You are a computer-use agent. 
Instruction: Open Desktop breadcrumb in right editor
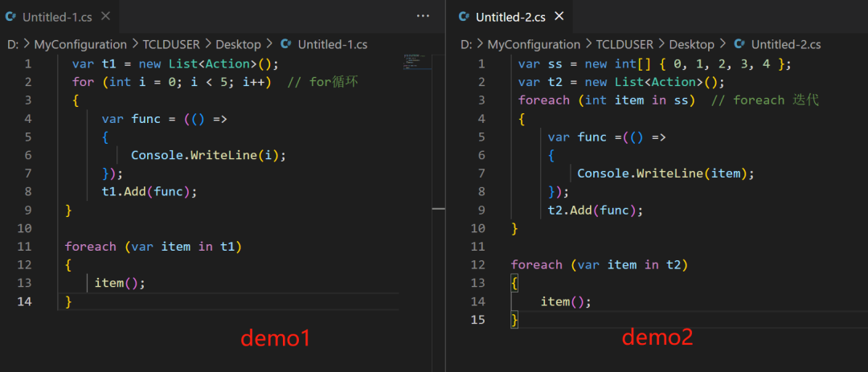691,44
